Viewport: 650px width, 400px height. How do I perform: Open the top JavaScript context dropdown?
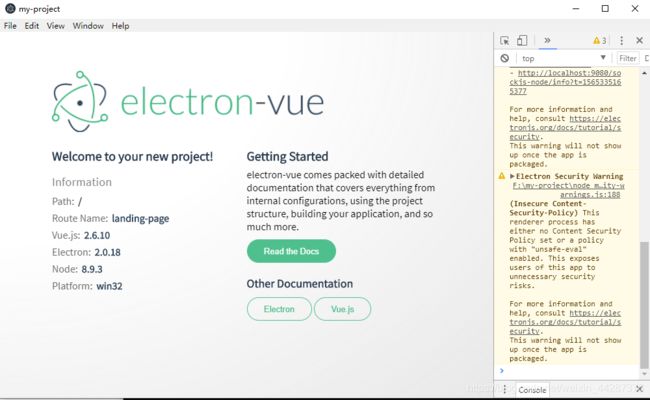(564, 58)
